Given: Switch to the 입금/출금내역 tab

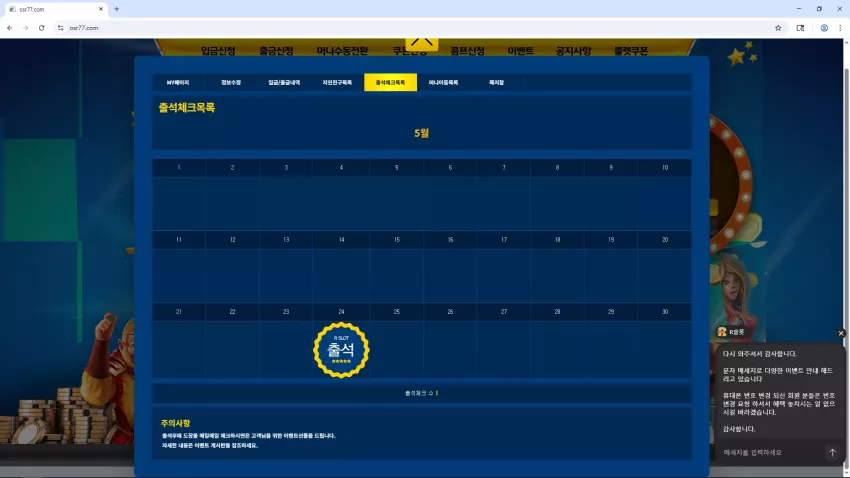Looking at the screenshot, I should [x=284, y=82].
